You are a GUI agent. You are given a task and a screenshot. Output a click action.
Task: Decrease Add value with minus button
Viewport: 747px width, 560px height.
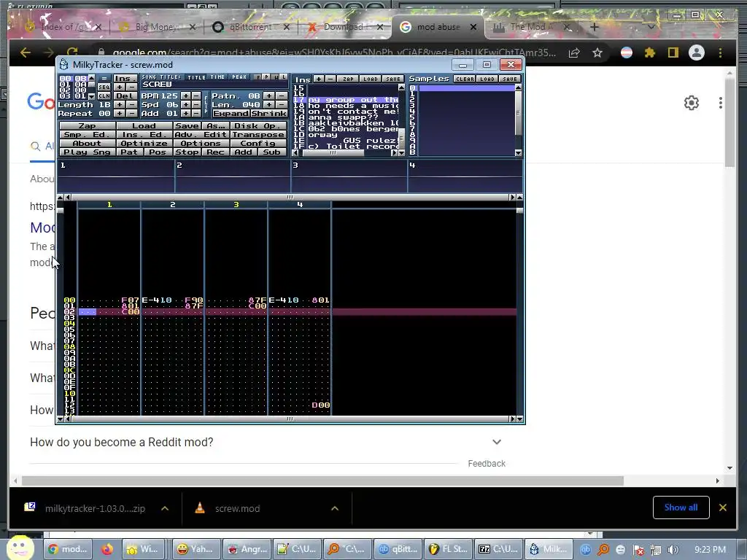point(196,113)
